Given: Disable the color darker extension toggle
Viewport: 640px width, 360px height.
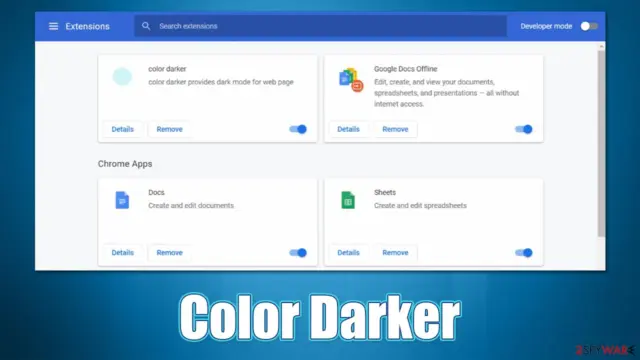Looking at the screenshot, I should point(298,129).
